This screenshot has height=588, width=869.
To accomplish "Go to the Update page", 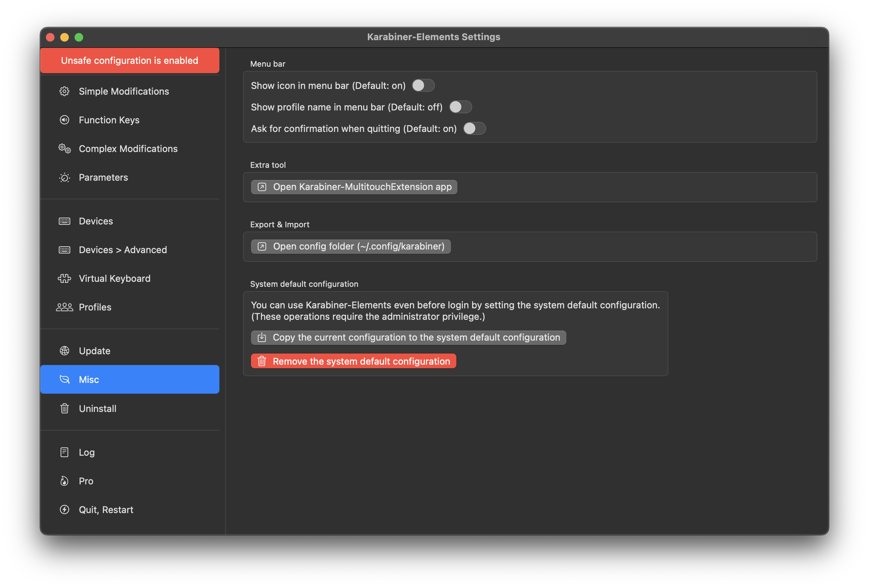I will [x=130, y=351].
